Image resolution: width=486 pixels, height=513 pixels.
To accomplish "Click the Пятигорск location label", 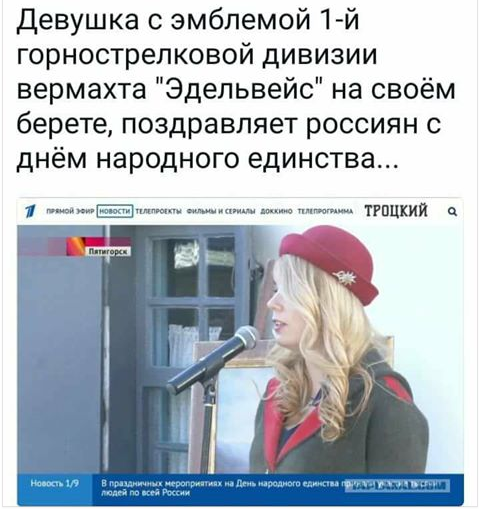I will (109, 252).
